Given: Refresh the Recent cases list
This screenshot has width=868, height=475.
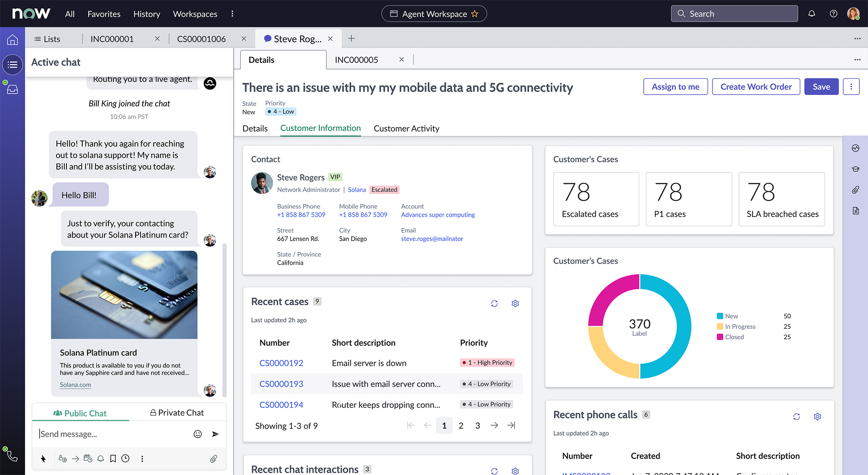Looking at the screenshot, I should [494, 304].
